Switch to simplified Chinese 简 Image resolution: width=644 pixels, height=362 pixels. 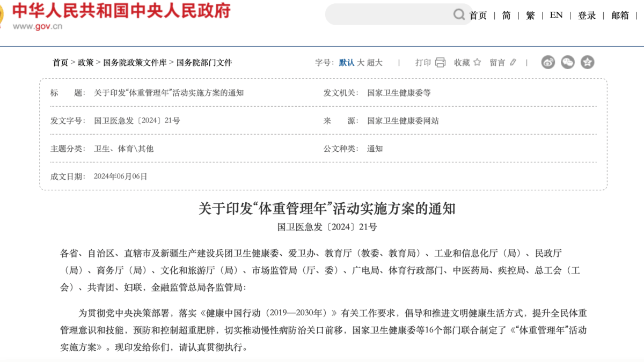[x=506, y=16]
